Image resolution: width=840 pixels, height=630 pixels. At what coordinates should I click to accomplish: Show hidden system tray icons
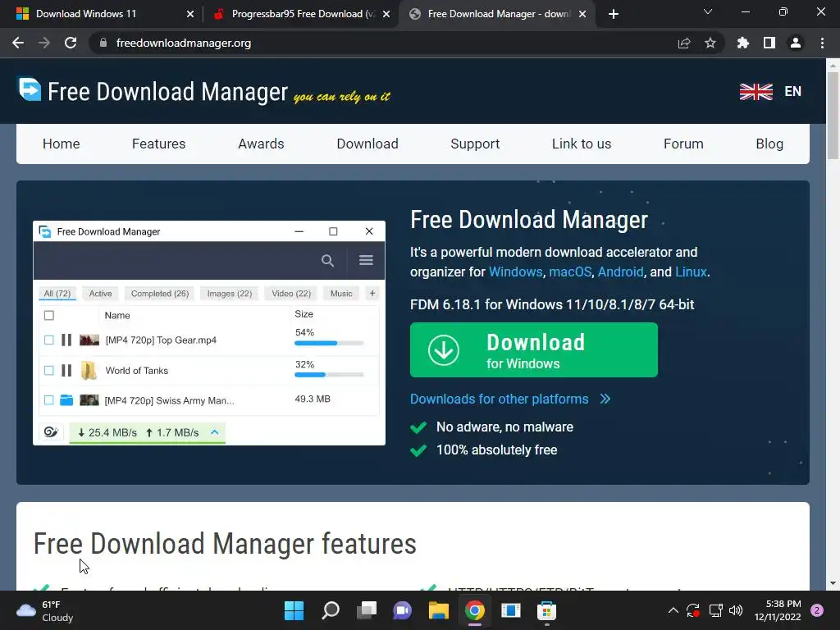point(673,610)
